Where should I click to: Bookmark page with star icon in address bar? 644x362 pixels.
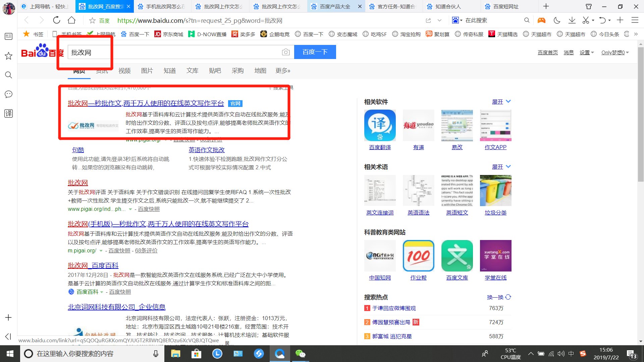[x=92, y=21]
